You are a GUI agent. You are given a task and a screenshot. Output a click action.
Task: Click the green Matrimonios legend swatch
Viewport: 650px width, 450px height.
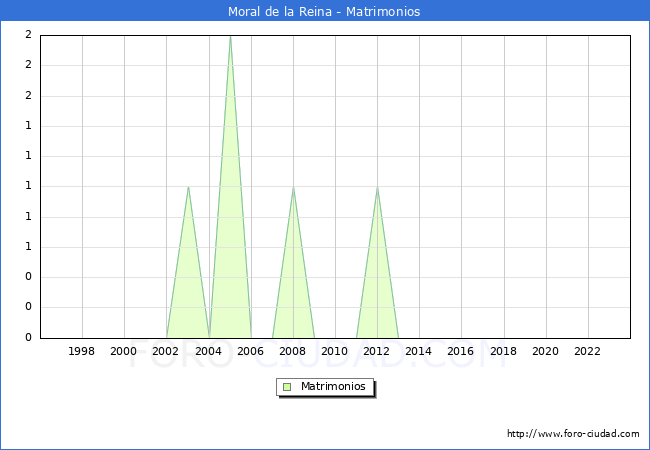pyautogui.click(x=287, y=386)
